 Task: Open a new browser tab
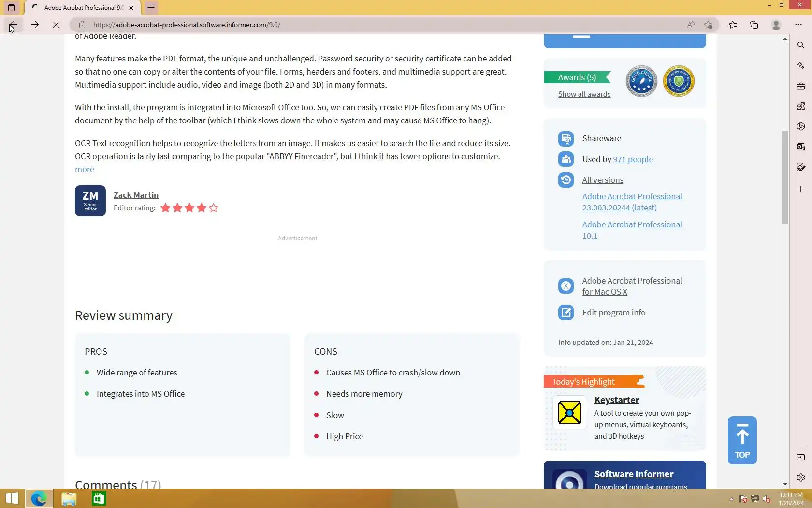tap(151, 8)
